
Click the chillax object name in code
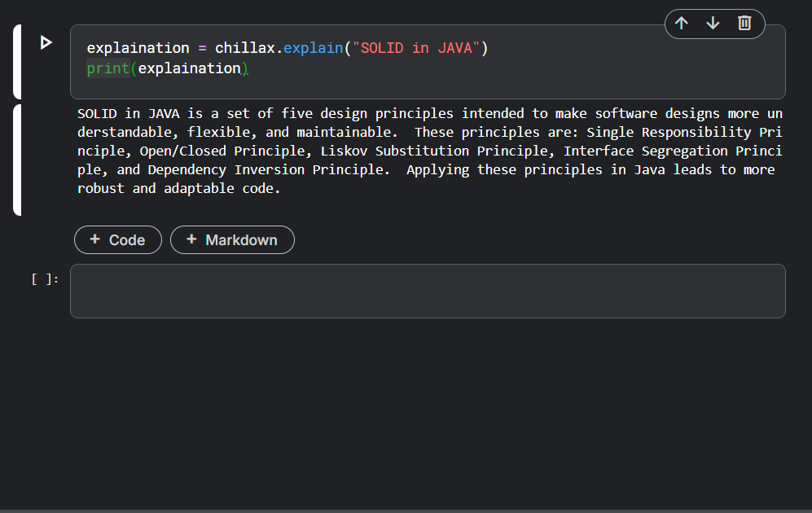[x=245, y=48]
